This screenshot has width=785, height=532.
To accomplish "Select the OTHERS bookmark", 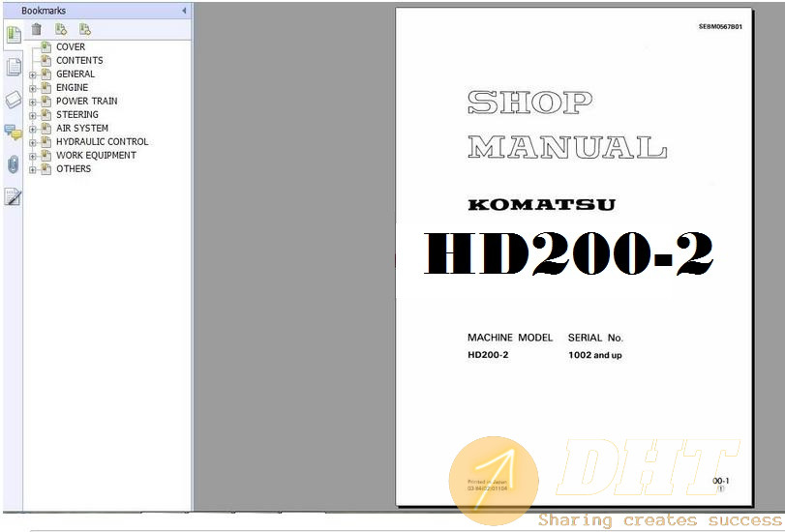I will coord(74,168).
